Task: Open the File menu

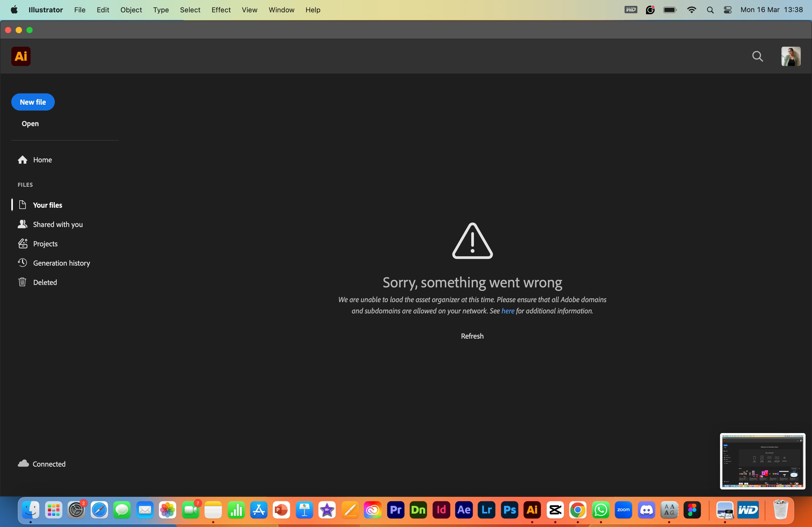Action: (x=79, y=10)
